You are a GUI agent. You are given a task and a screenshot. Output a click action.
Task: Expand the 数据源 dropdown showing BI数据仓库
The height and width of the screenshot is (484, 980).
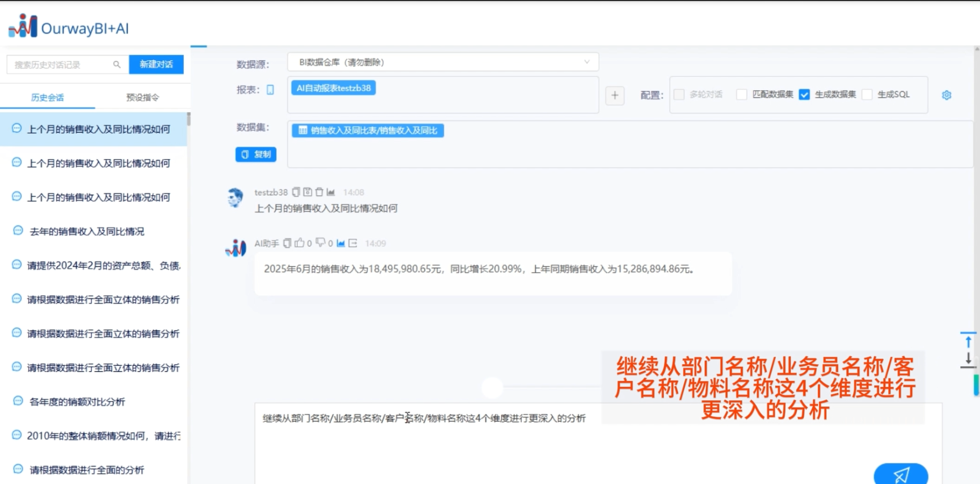tap(443, 62)
